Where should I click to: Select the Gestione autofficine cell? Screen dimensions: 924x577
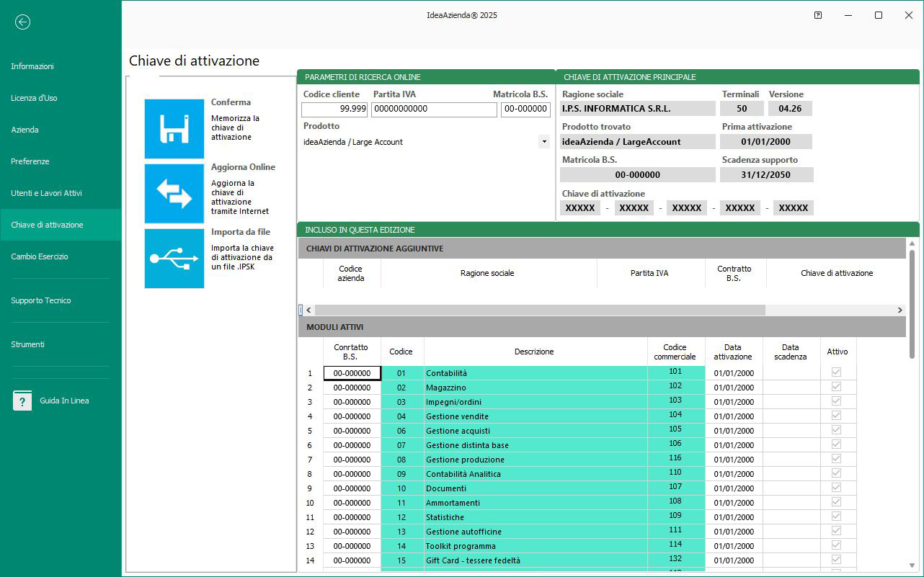coord(536,532)
